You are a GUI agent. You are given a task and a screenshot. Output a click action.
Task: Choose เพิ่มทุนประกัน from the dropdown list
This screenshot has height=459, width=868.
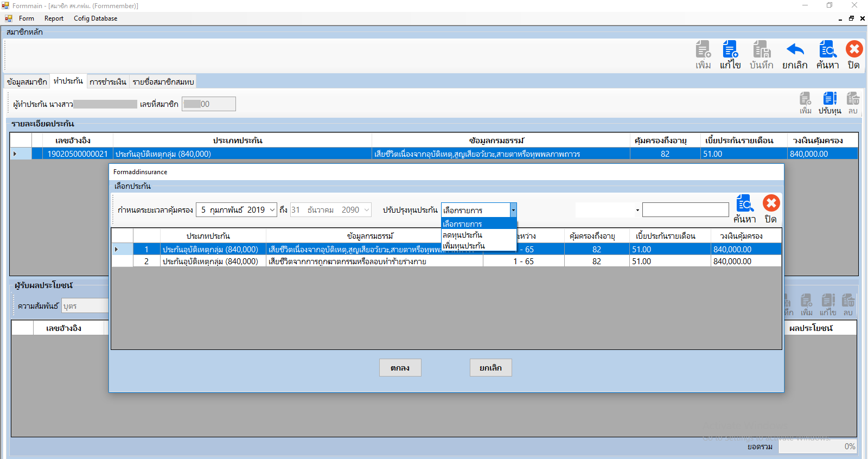(x=464, y=246)
